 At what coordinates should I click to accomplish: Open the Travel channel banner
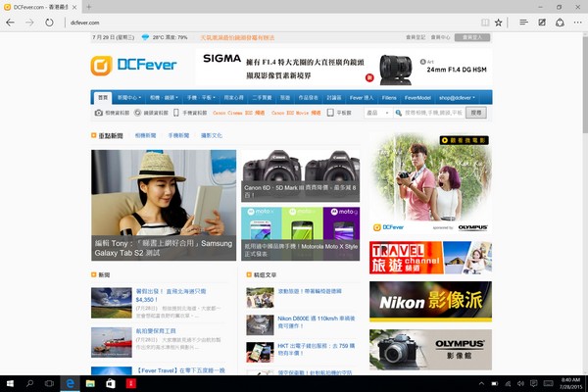(430, 258)
